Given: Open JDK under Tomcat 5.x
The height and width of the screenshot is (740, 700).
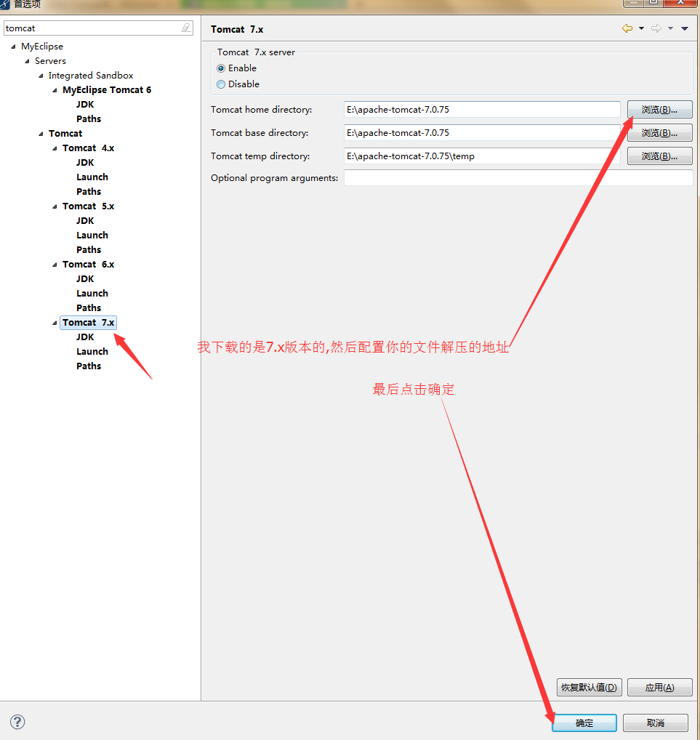Looking at the screenshot, I should pos(85,221).
